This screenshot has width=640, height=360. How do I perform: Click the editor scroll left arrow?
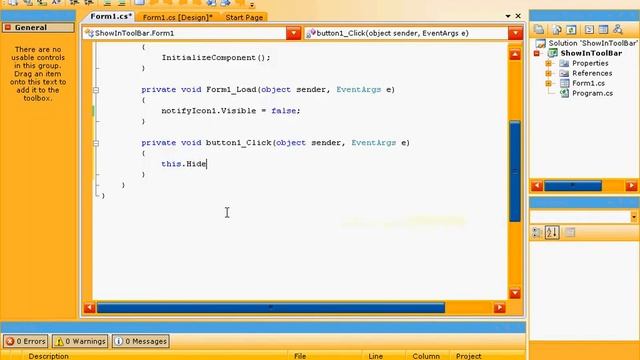point(89,308)
